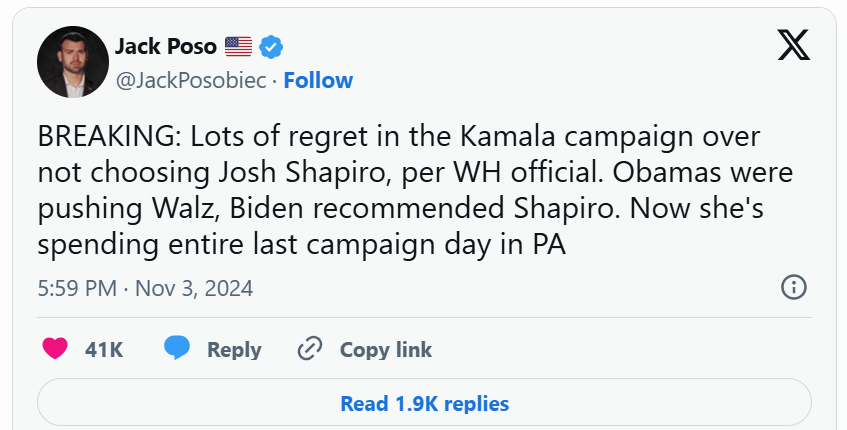This screenshot has width=847, height=430.
Task: Click the heart like icon
Action: tap(56, 349)
